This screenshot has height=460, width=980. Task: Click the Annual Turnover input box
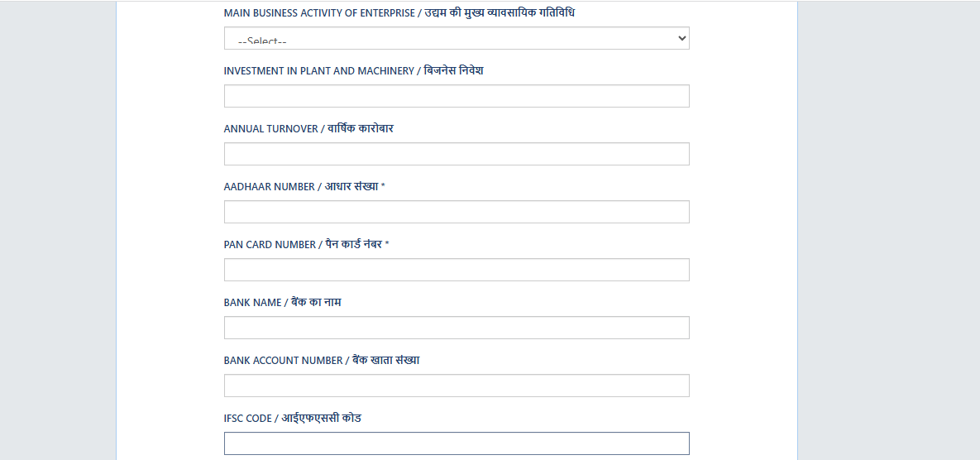click(x=456, y=154)
